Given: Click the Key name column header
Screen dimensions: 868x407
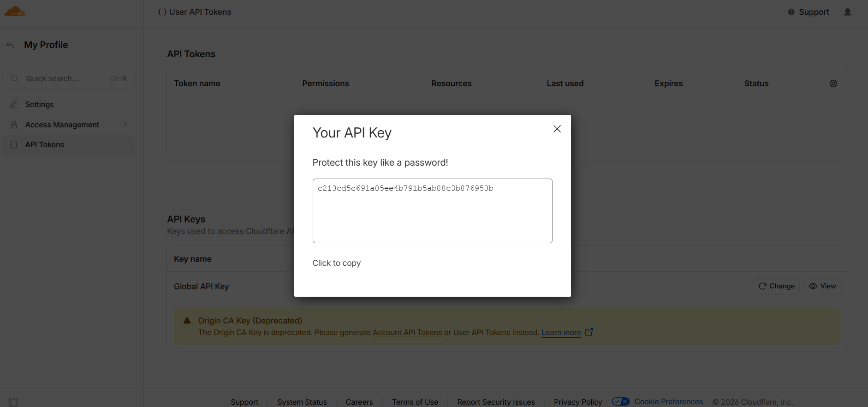Looking at the screenshot, I should tap(193, 259).
